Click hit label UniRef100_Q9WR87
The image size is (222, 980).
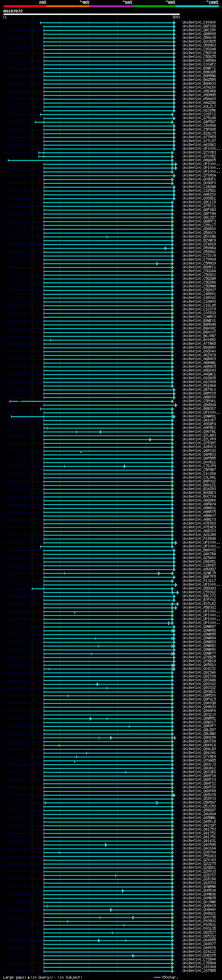pyautogui.click(x=199, y=626)
